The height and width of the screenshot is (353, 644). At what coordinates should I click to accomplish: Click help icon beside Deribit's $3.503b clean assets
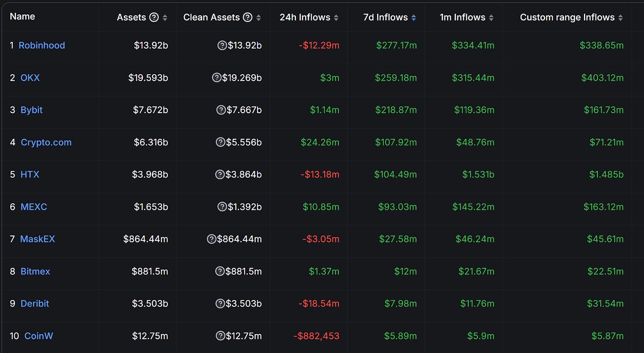coord(220,303)
